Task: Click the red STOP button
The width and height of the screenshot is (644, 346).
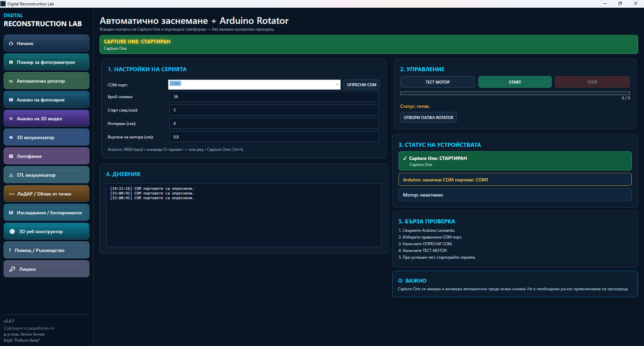Action: [592, 82]
